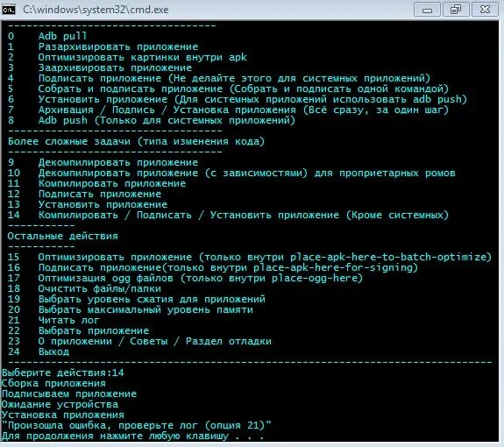
Task: Click heading 'Более сложные задачи (типа изменения кода)'
Action: coord(136,141)
